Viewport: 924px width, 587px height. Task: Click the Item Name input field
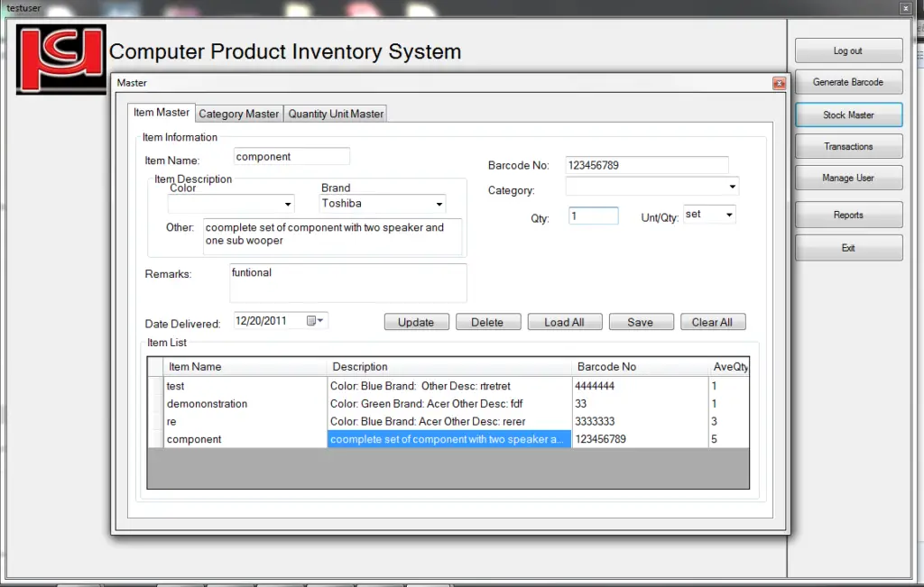tap(291, 156)
